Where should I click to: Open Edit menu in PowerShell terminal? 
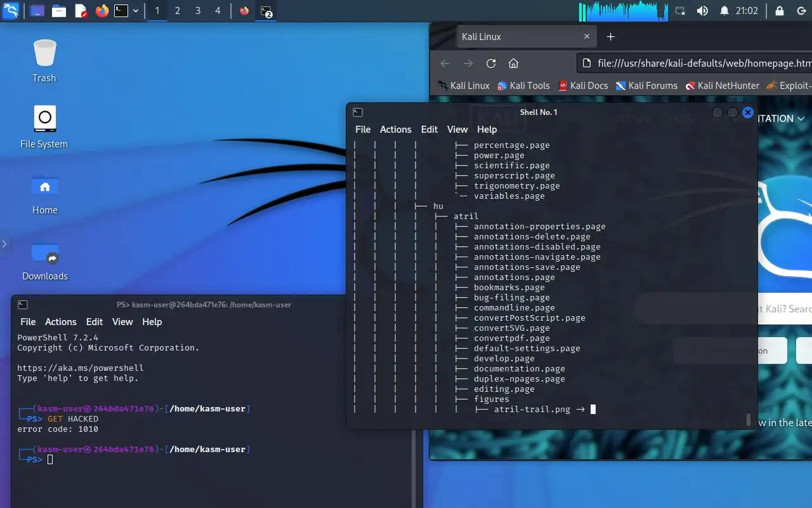(x=95, y=321)
